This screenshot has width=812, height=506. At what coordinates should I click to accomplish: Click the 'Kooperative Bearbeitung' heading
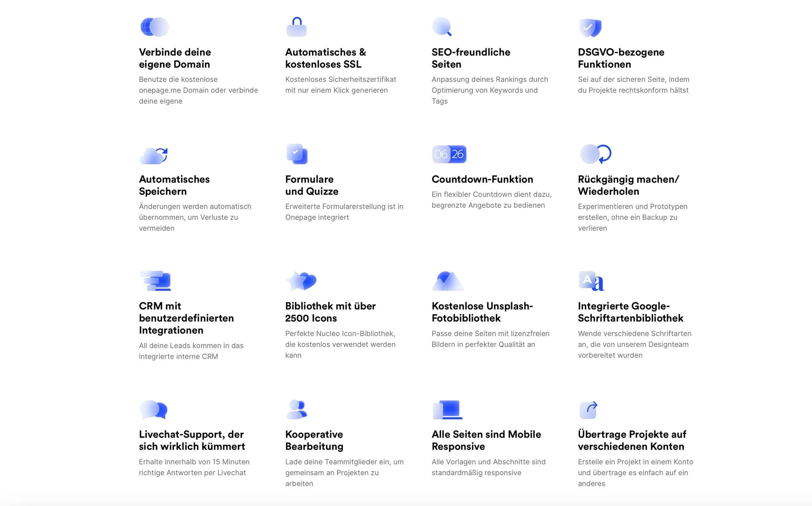[314, 440]
